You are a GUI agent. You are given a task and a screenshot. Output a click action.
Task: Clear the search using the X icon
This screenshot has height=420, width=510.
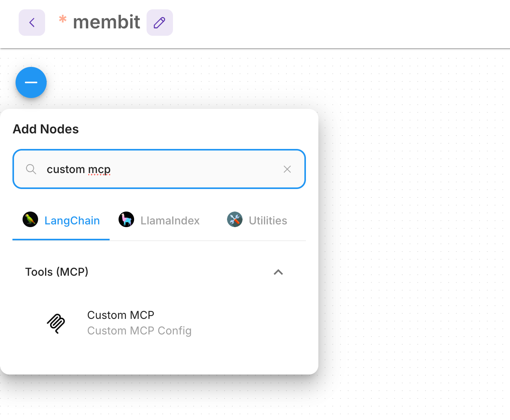coord(287,169)
